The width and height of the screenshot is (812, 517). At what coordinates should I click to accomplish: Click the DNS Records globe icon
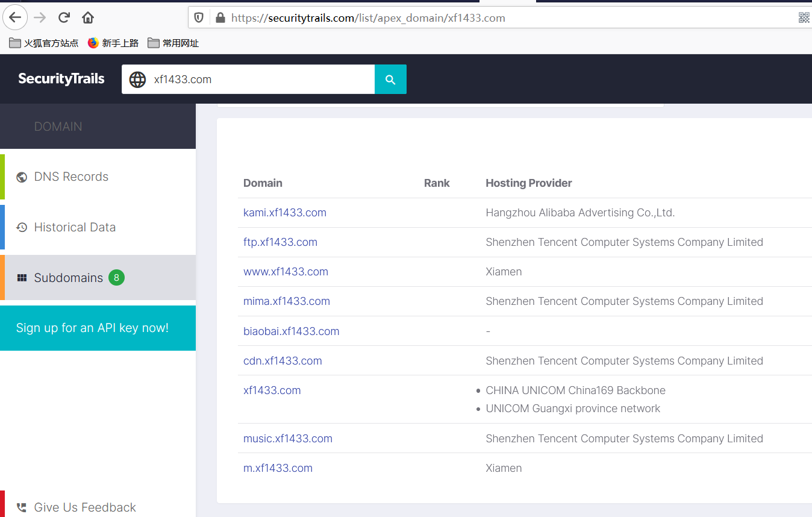[22, 177]
